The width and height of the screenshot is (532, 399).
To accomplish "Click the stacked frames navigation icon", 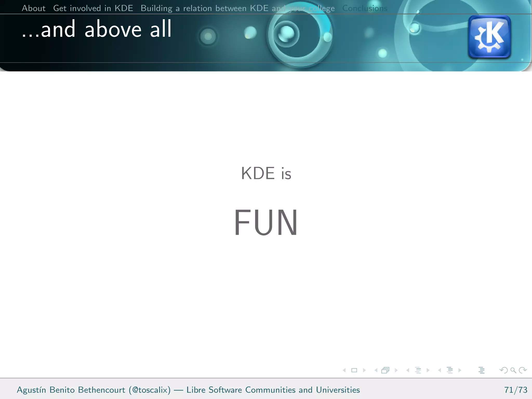I will click(385, 370).
